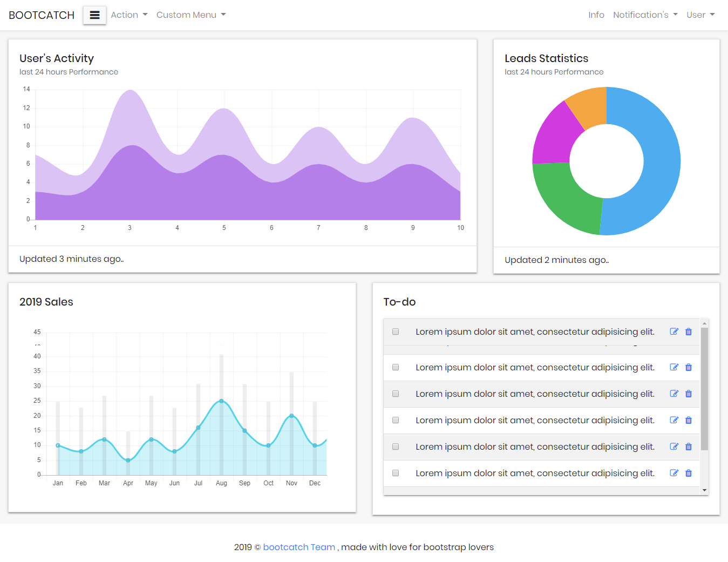Check the second to-do item's checkbox
The width and height of the screenshot is (728, 562).
[x=396, y=367]
